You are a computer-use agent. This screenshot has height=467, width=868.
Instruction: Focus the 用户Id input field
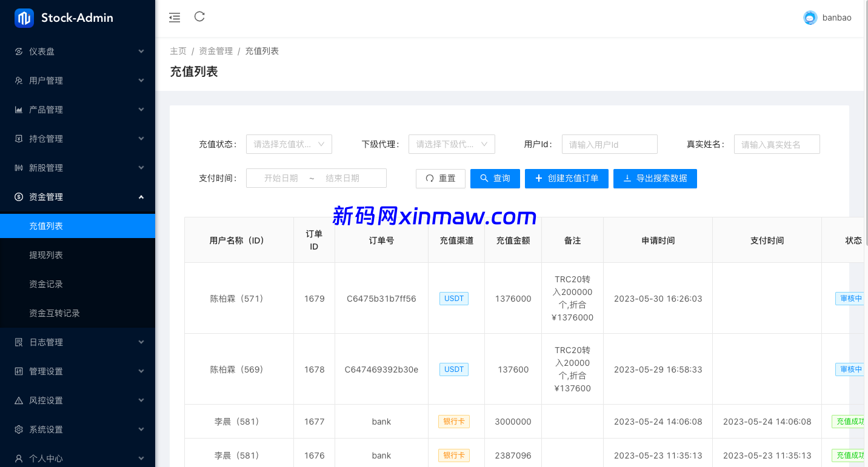[609, 144]
